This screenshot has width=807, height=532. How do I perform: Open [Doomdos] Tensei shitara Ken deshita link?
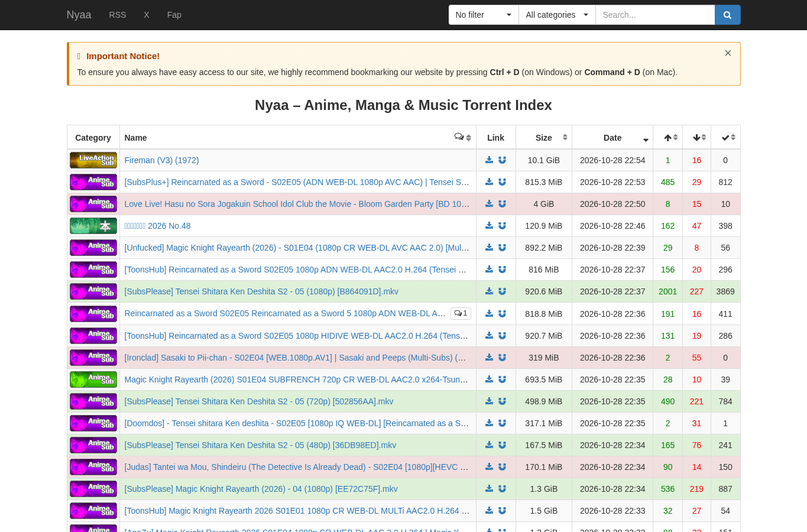click(296, 423)
